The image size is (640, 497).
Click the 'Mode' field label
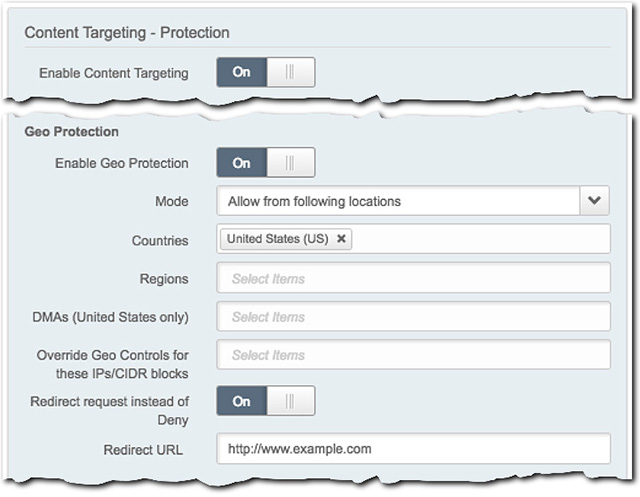pos(171,201)
